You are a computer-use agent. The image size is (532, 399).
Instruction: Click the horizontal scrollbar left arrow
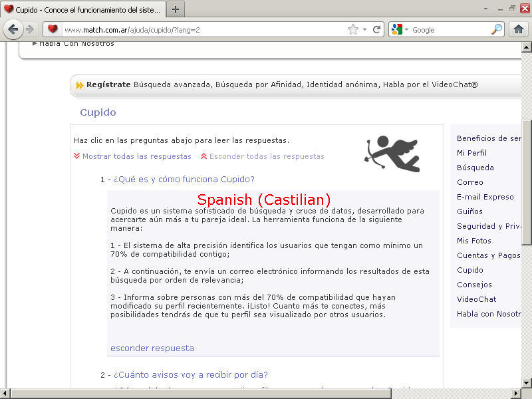[5, 394]
